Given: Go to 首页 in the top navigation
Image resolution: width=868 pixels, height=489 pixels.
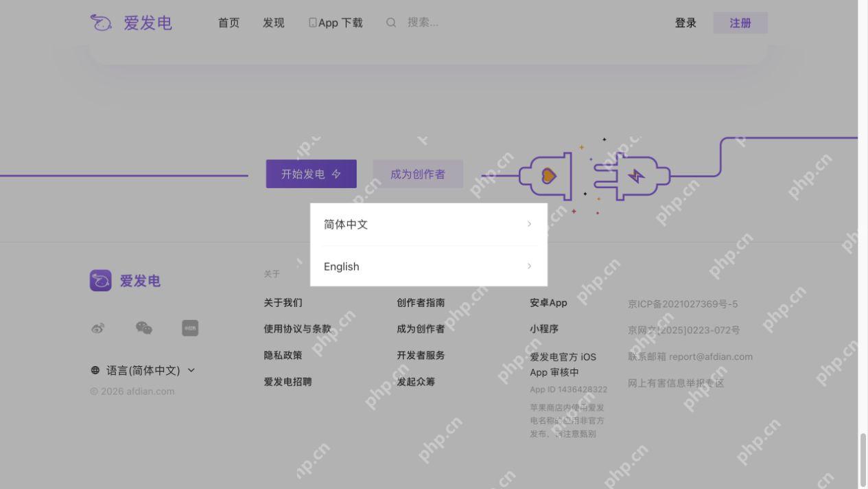Looking at the screenshot, I should tap(229, 23).
